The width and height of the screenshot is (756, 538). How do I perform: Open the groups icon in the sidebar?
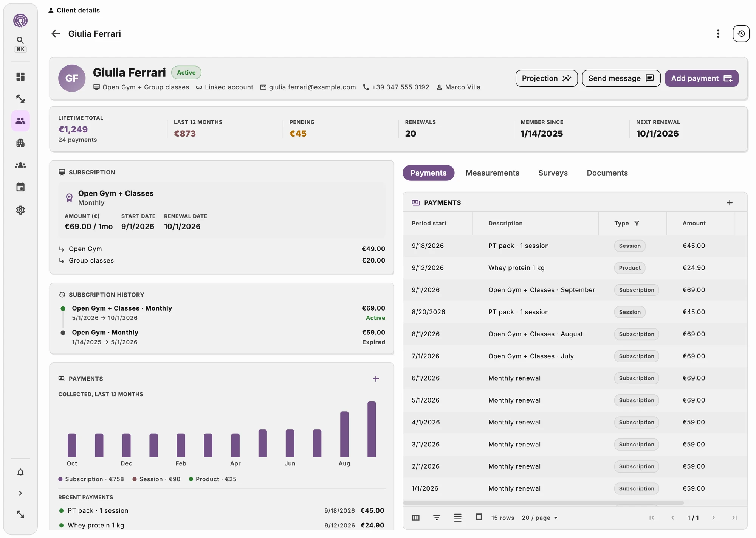[20, 165]
